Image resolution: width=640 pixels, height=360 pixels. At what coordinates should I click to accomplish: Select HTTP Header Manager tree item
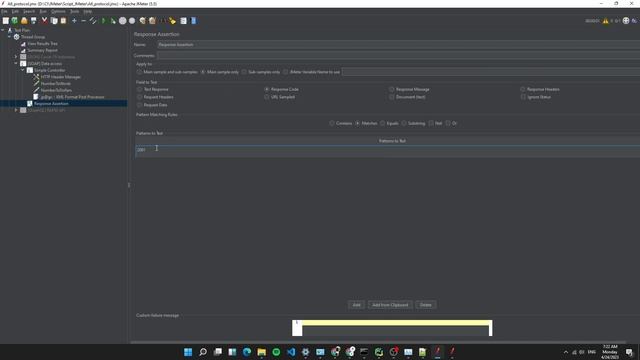pyautogui.click(x=60, y=77)
